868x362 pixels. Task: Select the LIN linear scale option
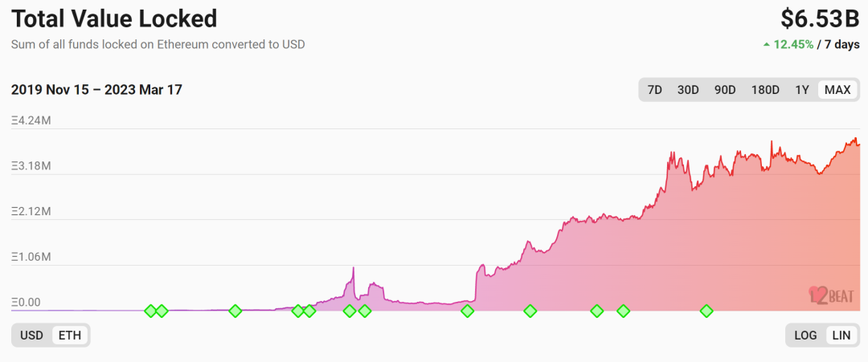(841, 335)
